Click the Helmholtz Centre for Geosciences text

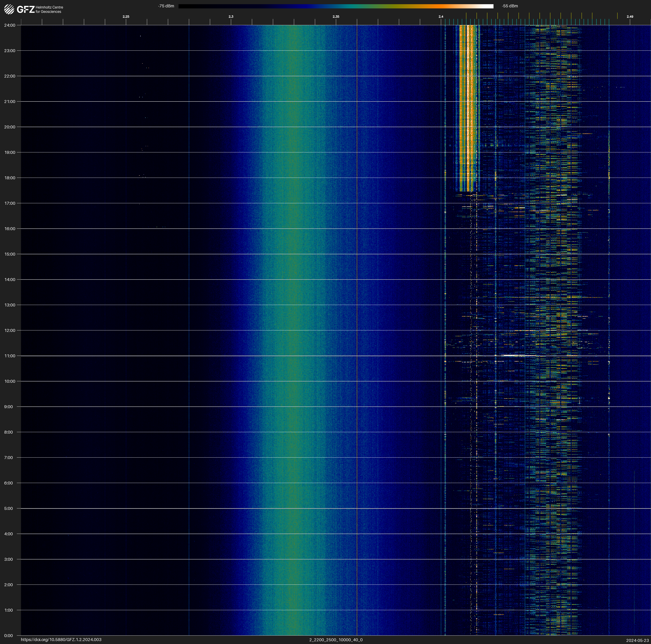49,9
